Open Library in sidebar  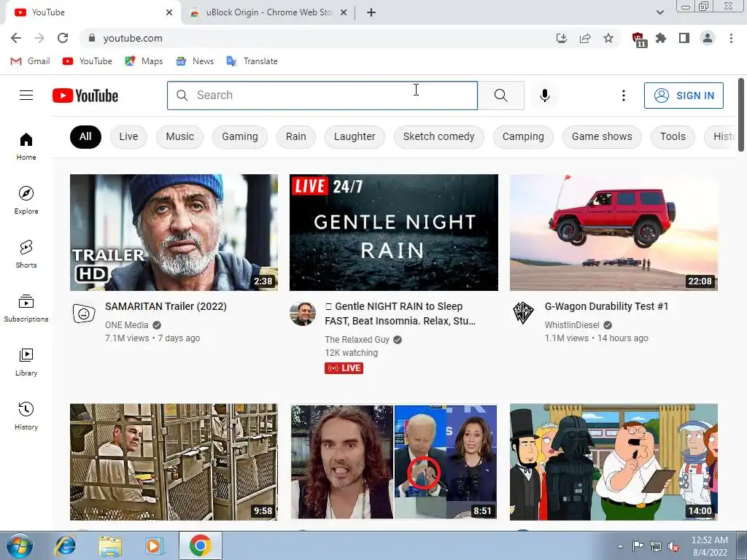coord(26,362)
